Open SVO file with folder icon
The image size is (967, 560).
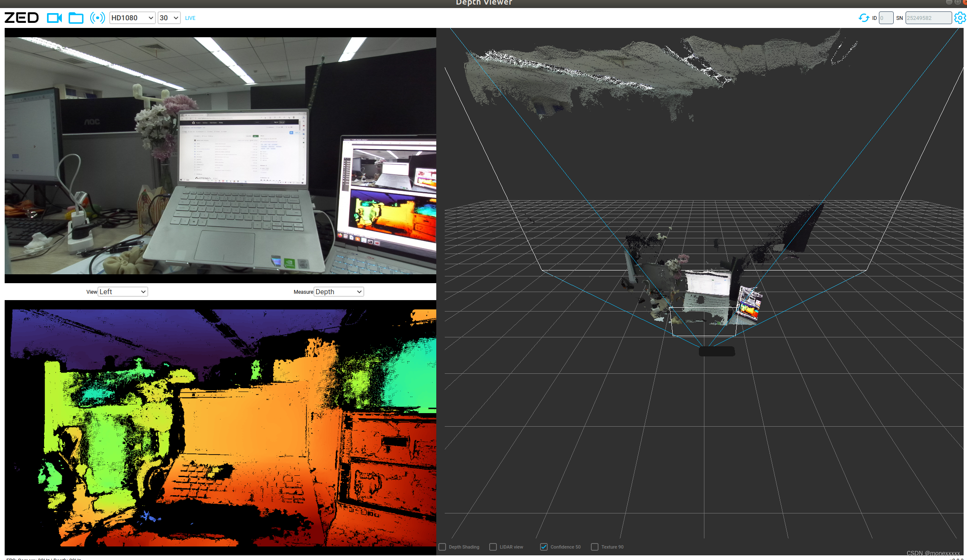pos(76,18)
